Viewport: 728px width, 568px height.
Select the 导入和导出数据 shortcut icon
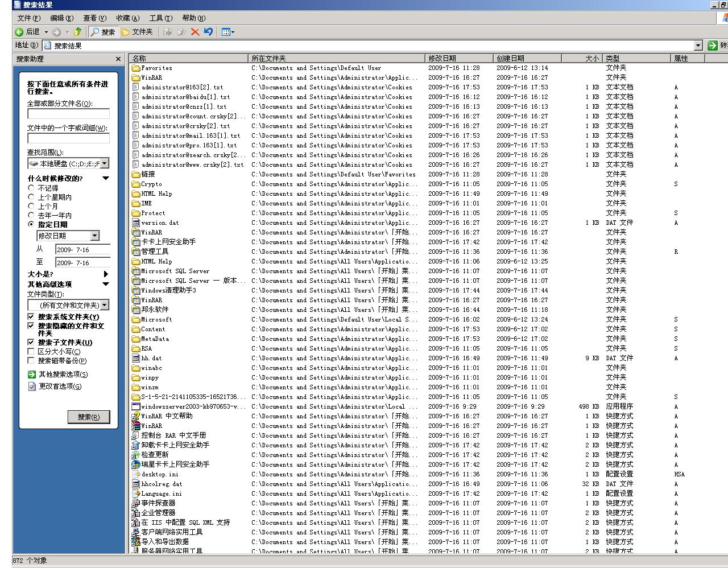pyautogui.click(x=136, y=542)
